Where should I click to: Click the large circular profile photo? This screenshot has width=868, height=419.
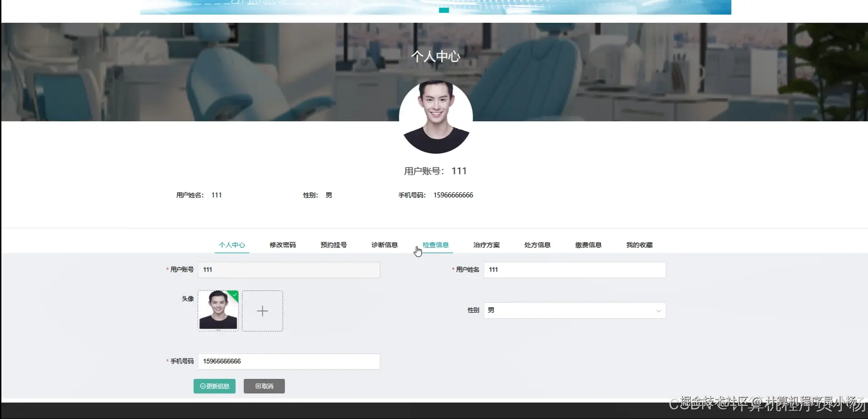(436, 117)
